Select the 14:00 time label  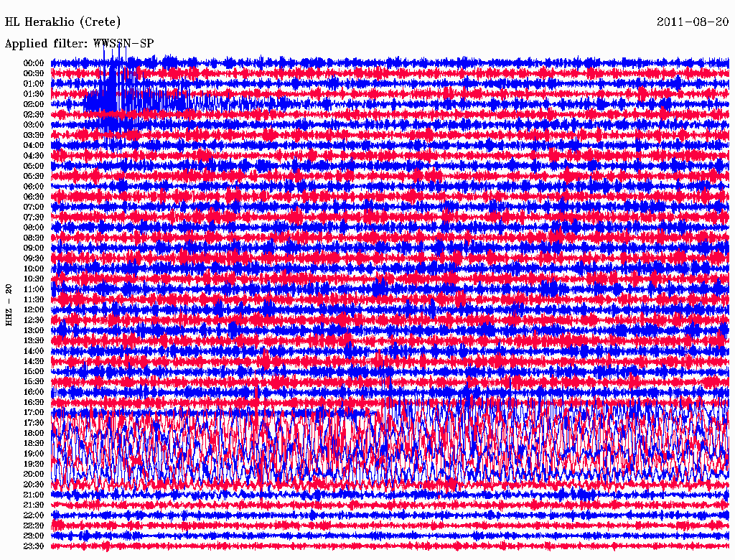click(34, 351)
